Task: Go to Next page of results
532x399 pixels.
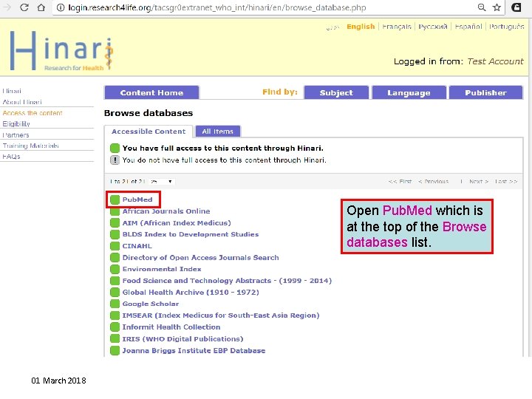Action: pyautogui.click(x=478, y=182)
